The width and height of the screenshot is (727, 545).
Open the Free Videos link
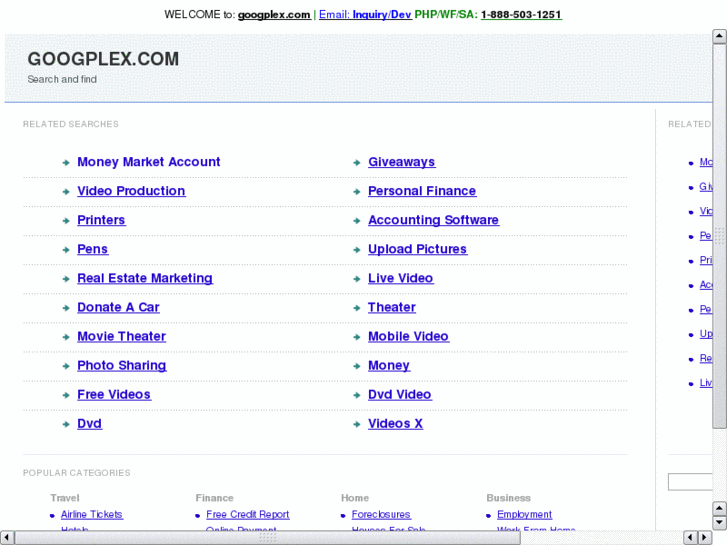114,395
